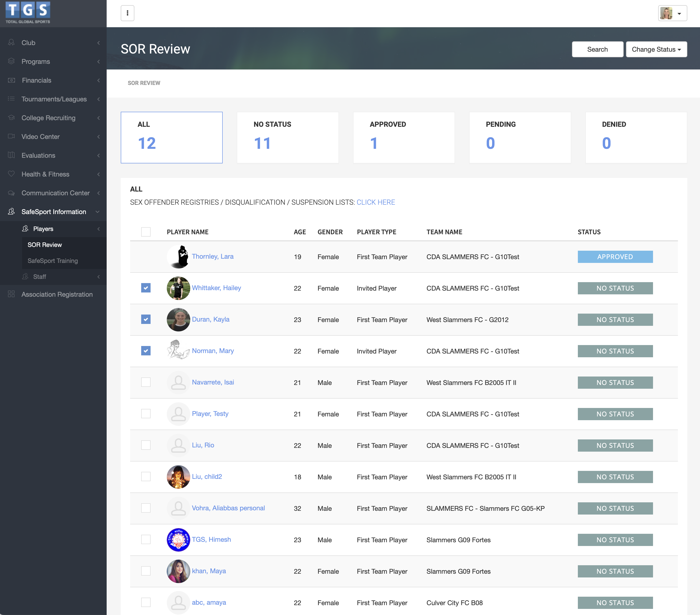Select the No Status summary card
The image size is (700, 615).
click(x=287, y=137)
